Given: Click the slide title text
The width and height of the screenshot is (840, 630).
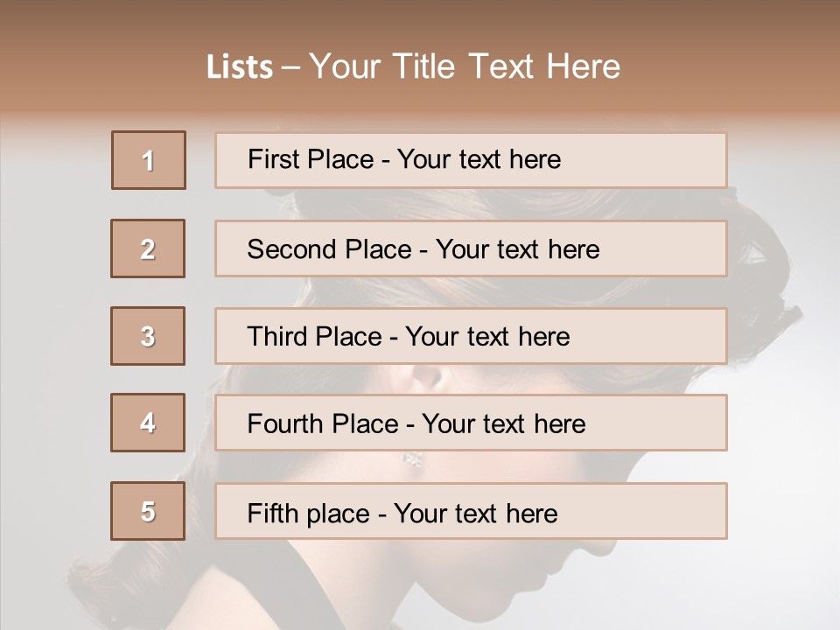Looking at the screenshot, I should [413, 66].
